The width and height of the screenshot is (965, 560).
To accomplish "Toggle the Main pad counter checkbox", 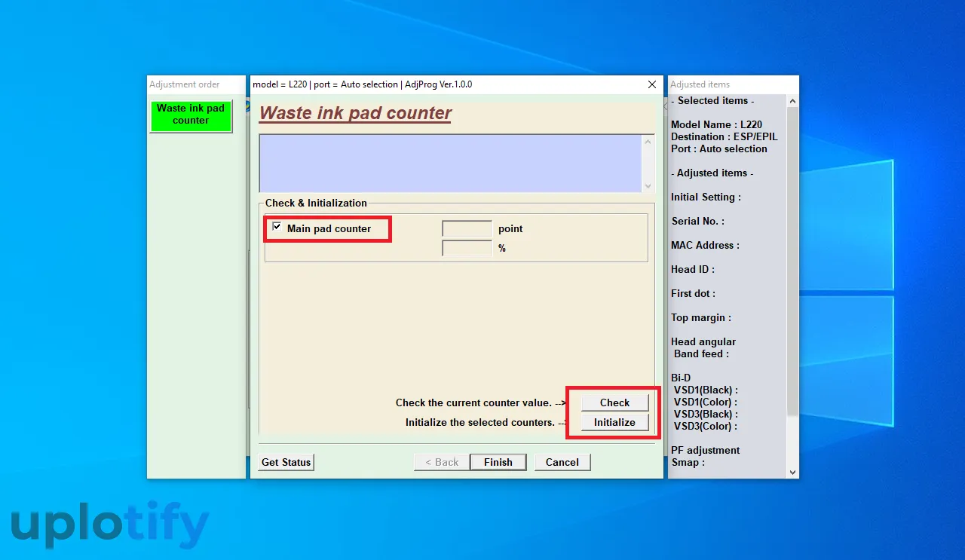I will (x=277, y=228).
